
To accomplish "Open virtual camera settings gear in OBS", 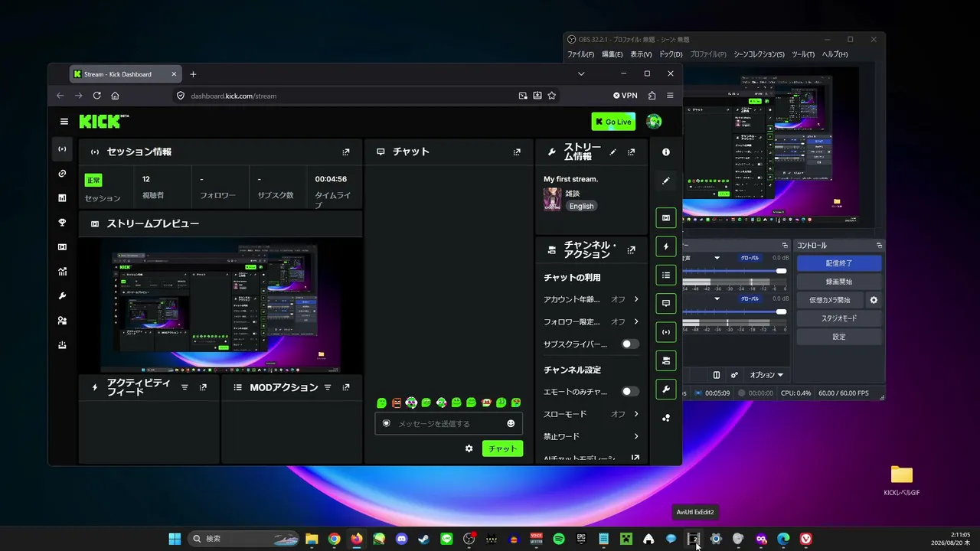I will pyautogui.click(x=874, y=300).
